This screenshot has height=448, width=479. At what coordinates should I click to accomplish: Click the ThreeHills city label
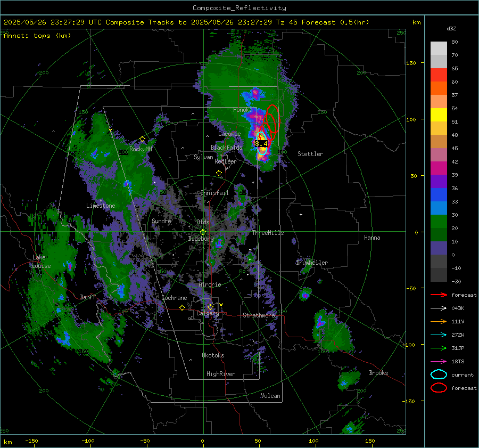(268, 233)
